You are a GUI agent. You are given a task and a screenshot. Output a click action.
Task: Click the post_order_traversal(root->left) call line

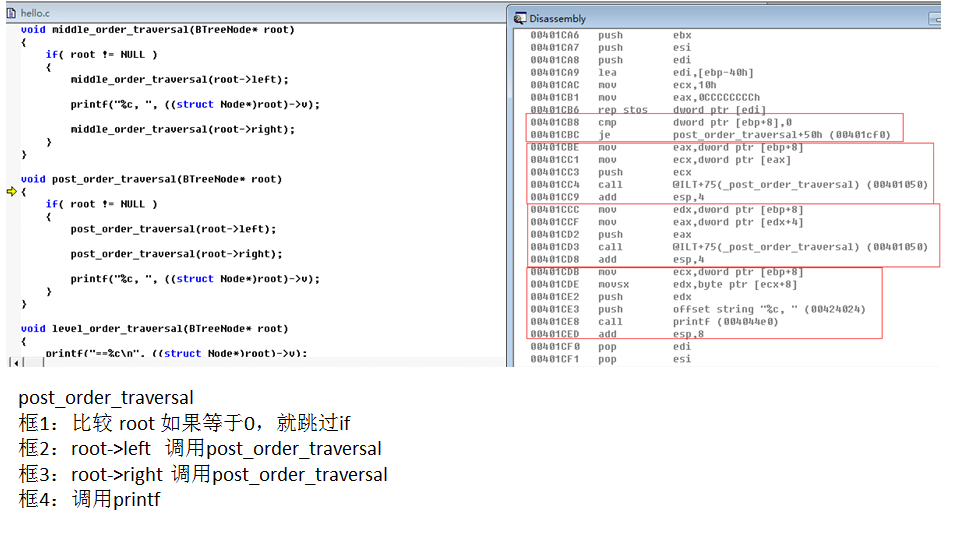point(174,229)
